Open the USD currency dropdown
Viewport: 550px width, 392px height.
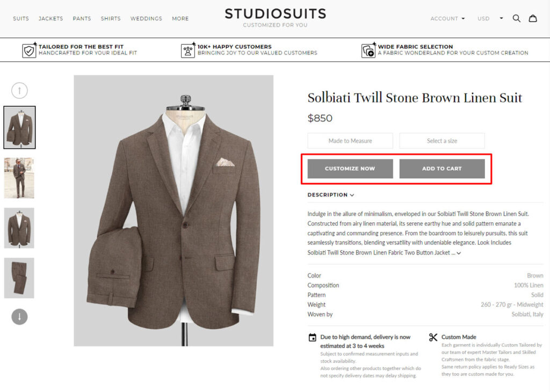tap(490, 19)
